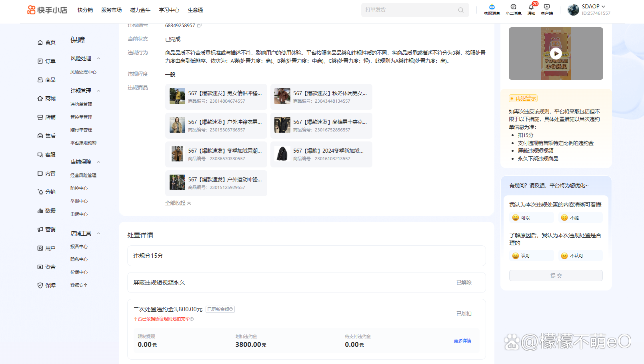Open 快分销 in top navigation
The image size is (644, 364).
click(85, 10)
